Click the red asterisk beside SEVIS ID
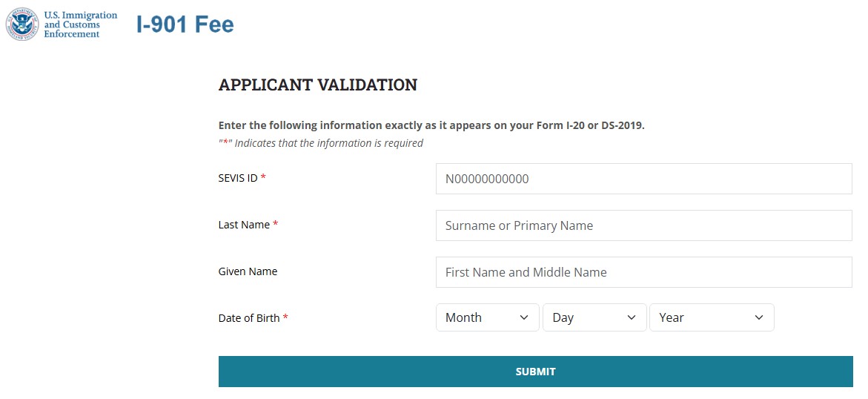 pos(263,177)
